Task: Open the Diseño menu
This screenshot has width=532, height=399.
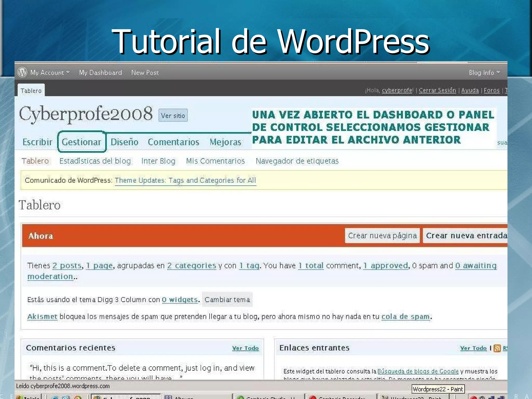Action: pyautogui.click(x=124, y=142)
